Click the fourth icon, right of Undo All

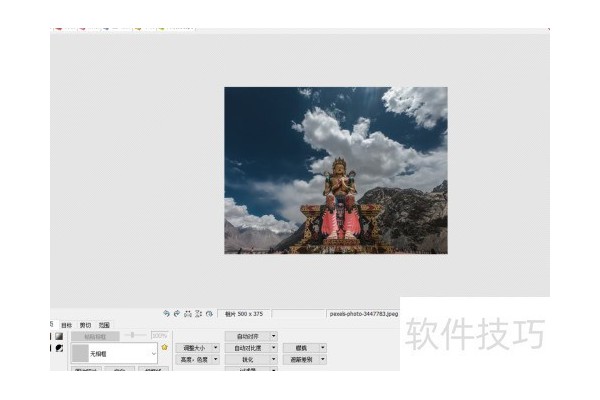coord(198,313)
